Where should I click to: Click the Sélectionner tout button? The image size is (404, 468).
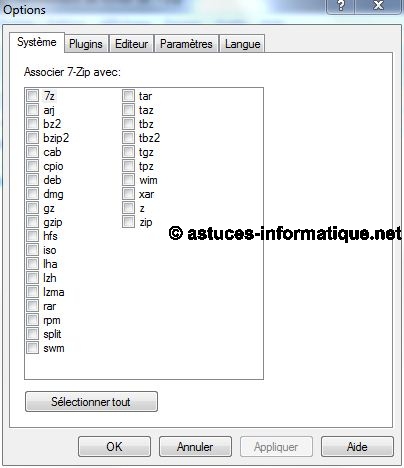point(91,402)
